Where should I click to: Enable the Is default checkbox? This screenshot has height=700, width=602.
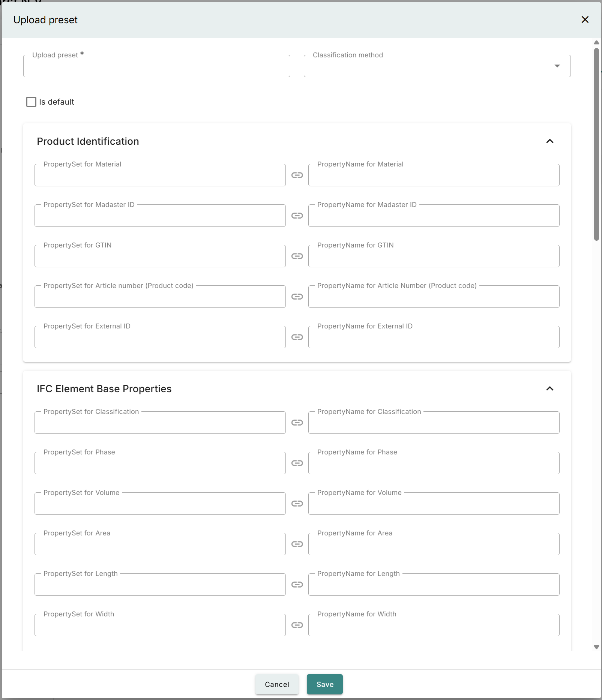pyautogui.click(x=31, y=102)
